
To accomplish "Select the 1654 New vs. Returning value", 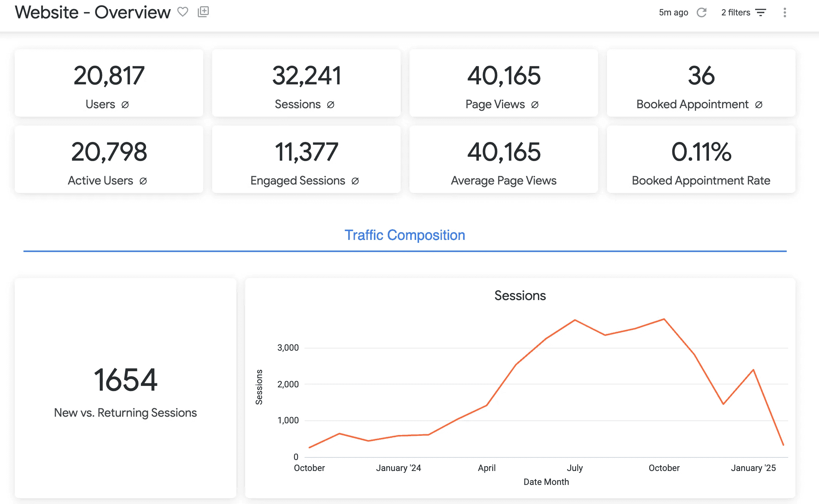I will (x=125, y=380).
